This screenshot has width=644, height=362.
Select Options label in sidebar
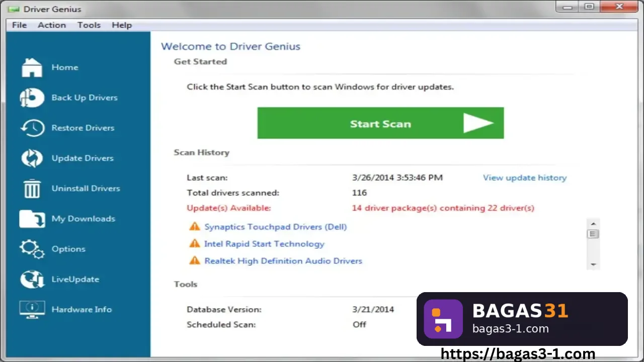[x=68, y=249]
